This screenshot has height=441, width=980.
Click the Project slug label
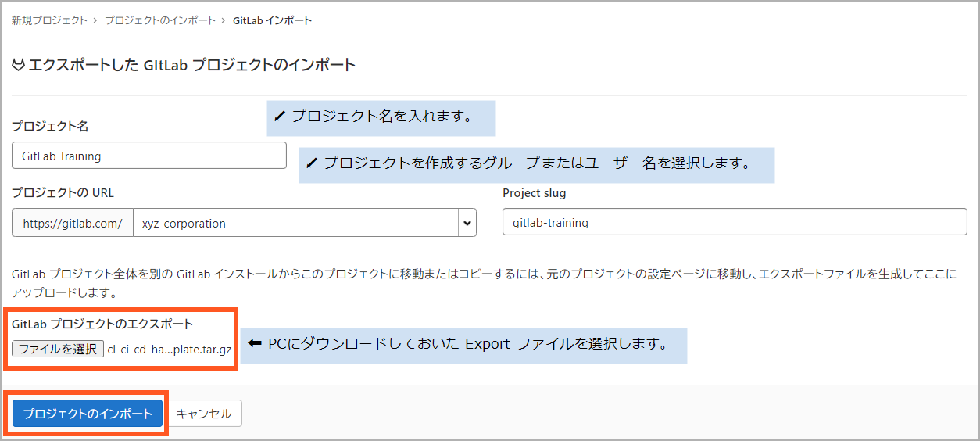point(534,193)
